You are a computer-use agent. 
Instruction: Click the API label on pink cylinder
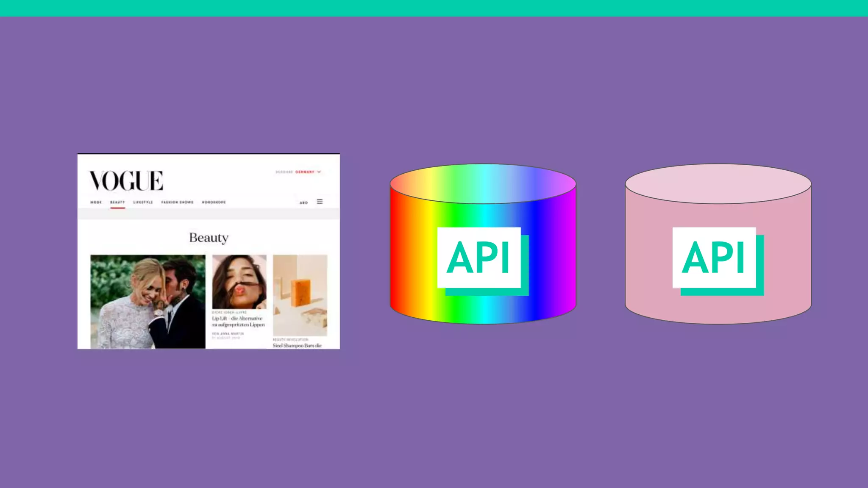click(x=714, y=258)
